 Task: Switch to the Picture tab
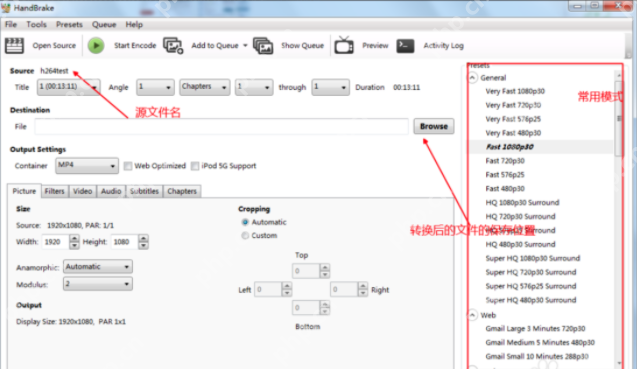pos(24,191)
